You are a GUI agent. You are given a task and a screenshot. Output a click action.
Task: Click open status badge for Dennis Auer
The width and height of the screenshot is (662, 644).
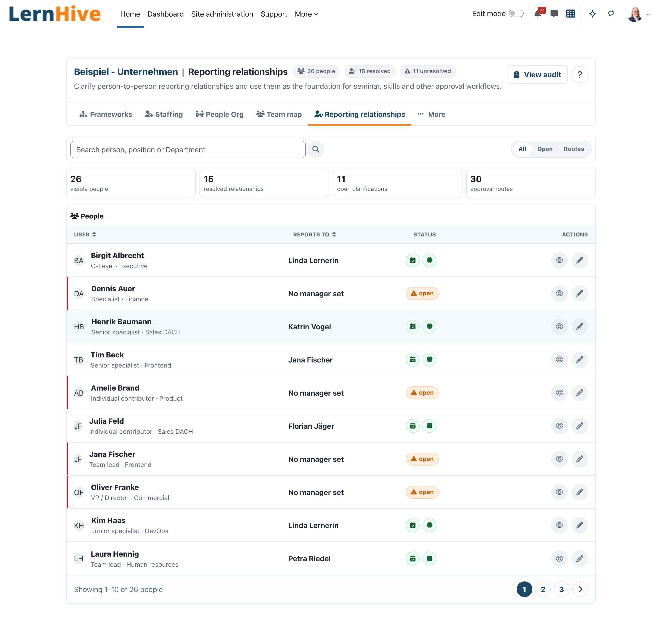click(x=422, y=293)
